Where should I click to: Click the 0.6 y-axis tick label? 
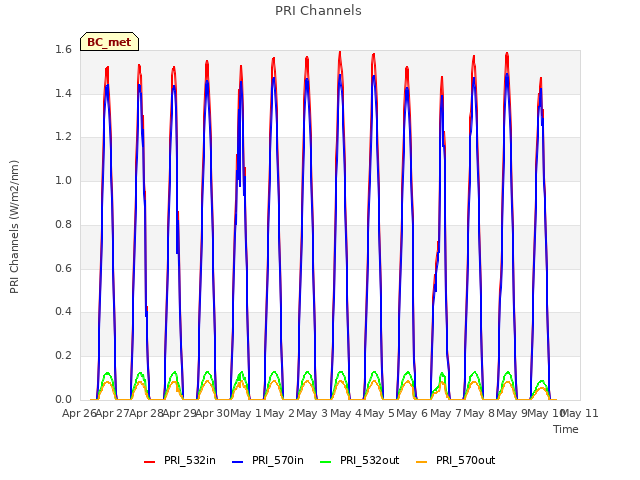coord(63,268)
